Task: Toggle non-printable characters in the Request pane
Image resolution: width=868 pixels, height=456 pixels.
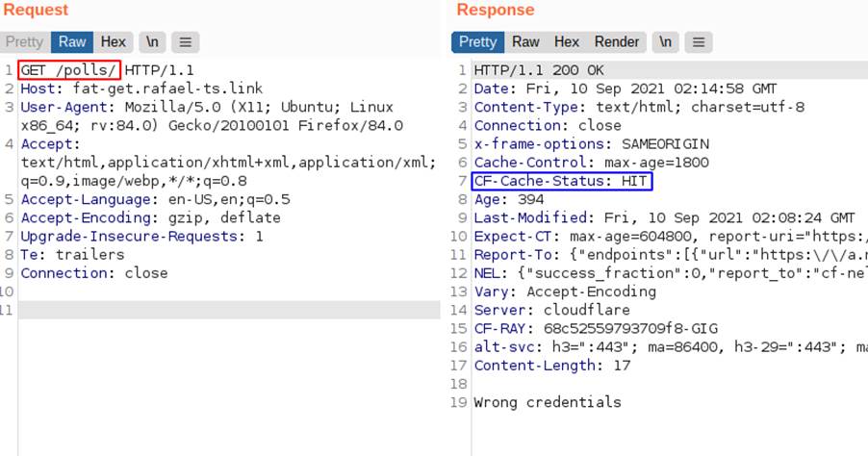Action: (152, 42)
